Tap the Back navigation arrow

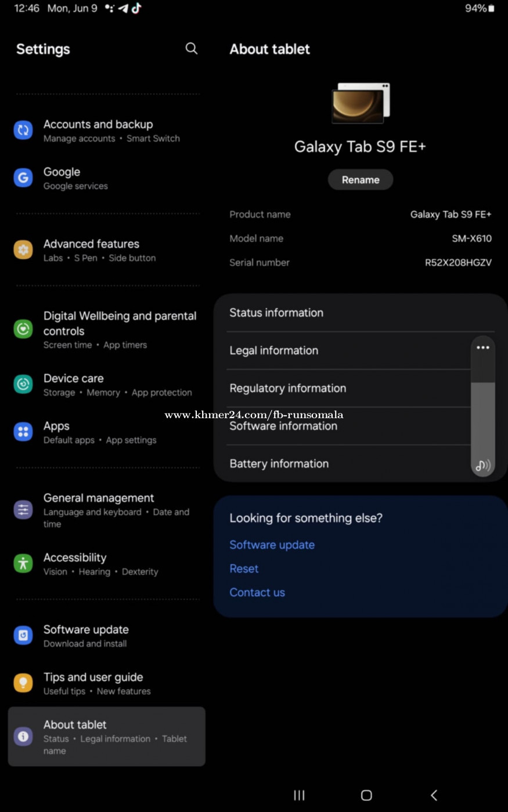coord(434,795)
